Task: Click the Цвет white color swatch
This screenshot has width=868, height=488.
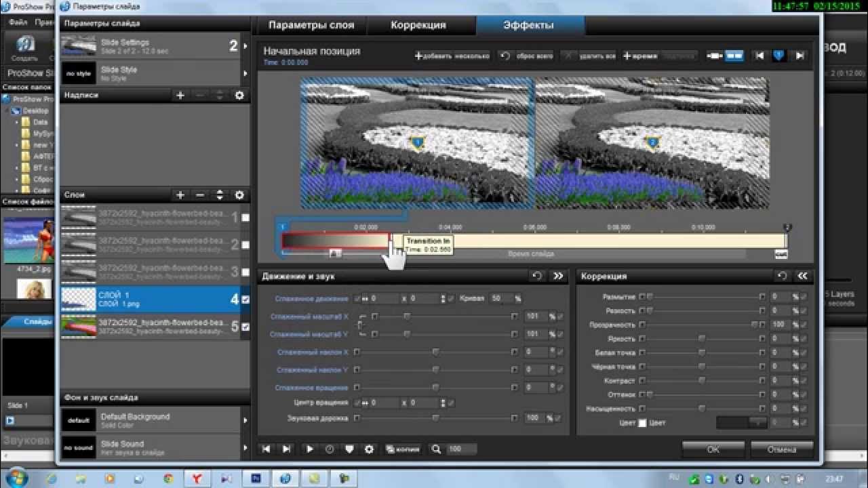Action: [642, 423]
